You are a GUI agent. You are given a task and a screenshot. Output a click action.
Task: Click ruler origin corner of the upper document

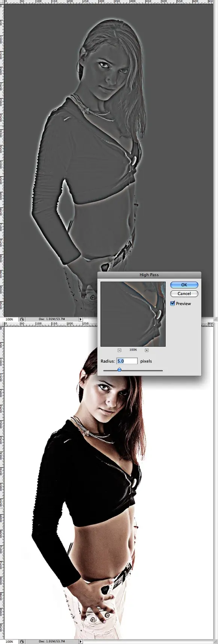(2, 2)
